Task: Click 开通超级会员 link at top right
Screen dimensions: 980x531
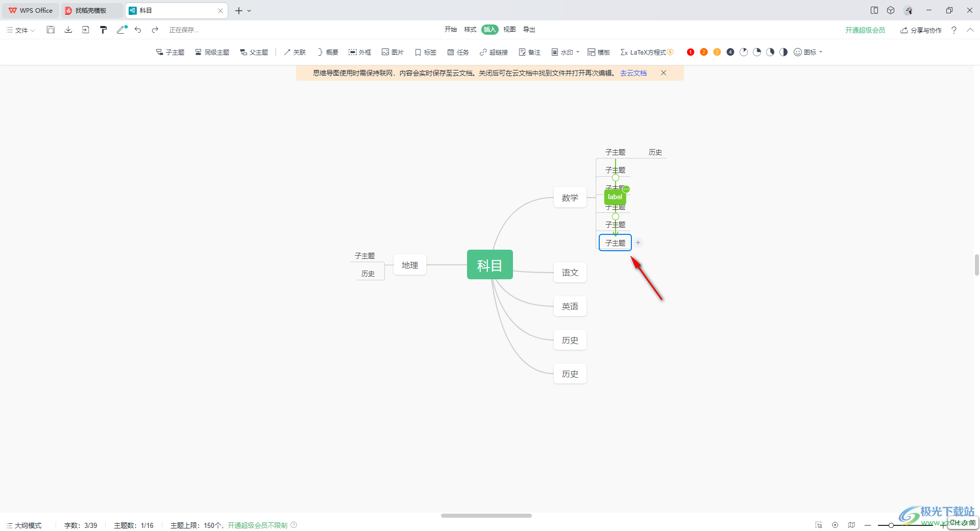Action: tap(865, 30)
